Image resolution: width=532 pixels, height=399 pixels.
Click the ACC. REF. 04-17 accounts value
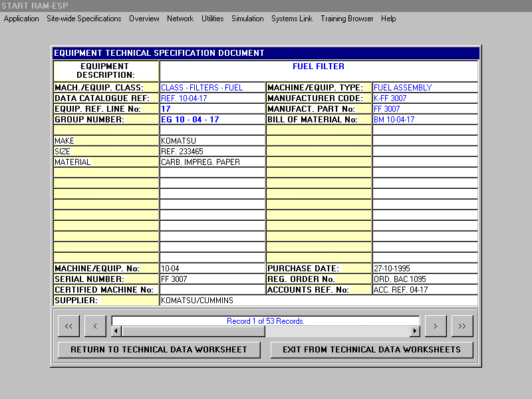[425, 290]
